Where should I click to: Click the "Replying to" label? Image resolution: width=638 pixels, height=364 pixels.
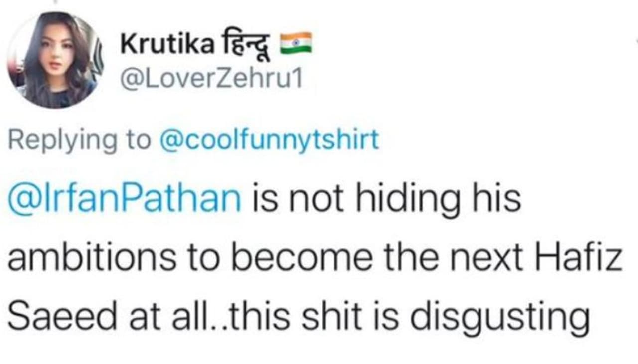coord(79,141)
